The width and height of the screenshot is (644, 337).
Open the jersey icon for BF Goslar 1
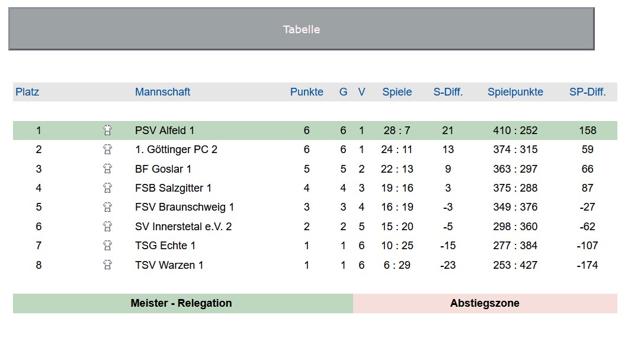[x=107, y=169]
